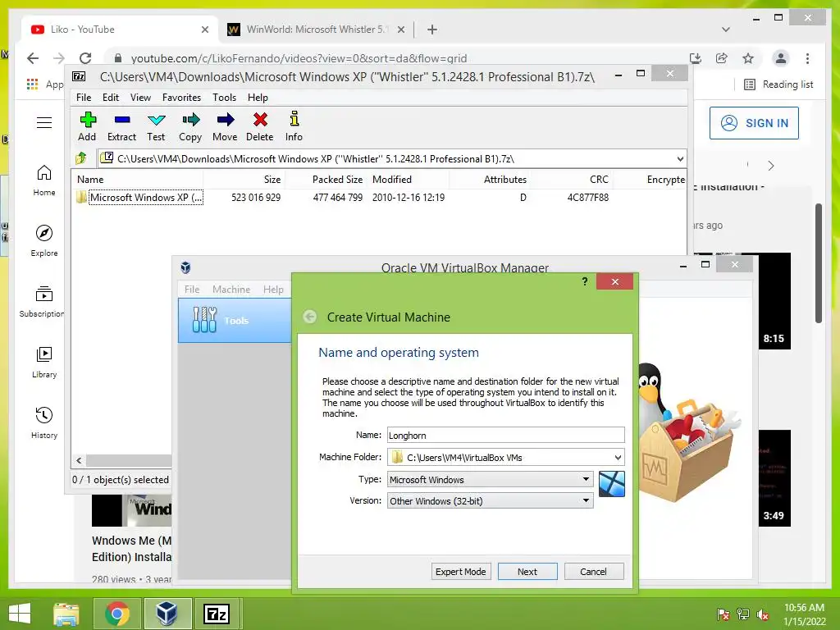Click the red Delete icon in 7-Zip
This screenshot has width=840, height=630.
[260, 126]
